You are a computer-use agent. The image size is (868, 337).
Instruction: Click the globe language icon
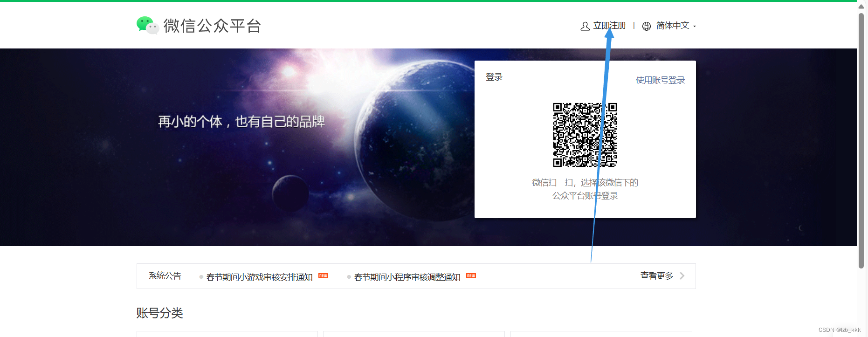pyautogui.click(x=647, y=26)
